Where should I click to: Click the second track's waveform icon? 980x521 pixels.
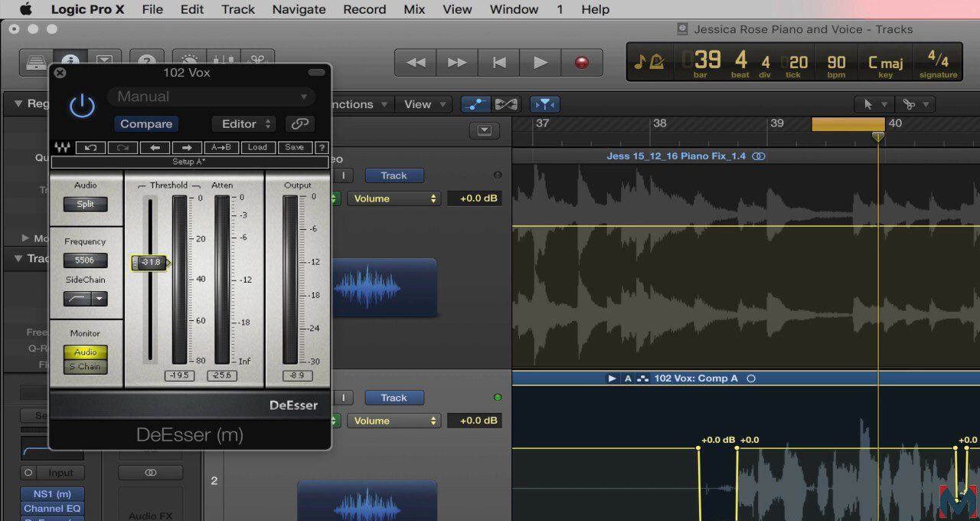coord(367,502)
